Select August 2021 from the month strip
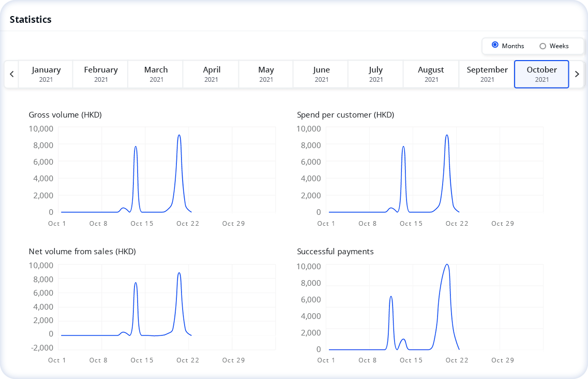The height and width of the screenshot is (379, 588). tap(431, 74)
